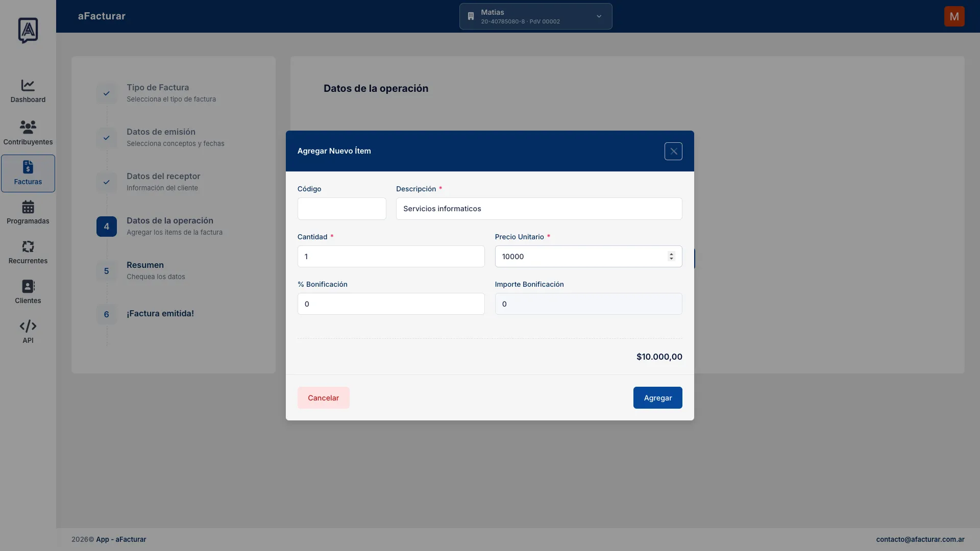The height and width of the screenshot is (551, 980).
Task: Click step 4 number badge
Action: point(107,227)
